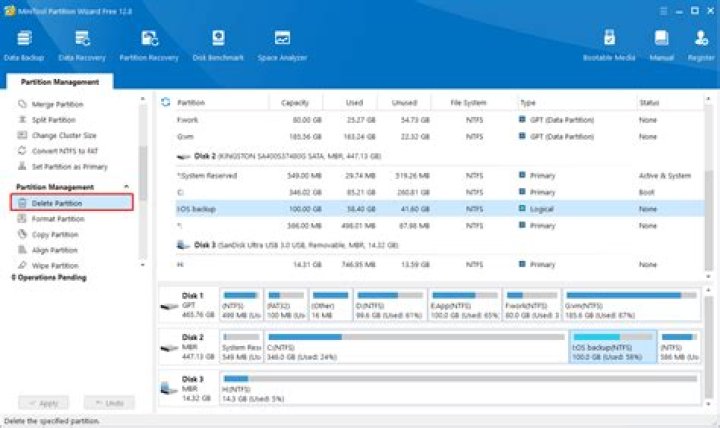Select Disk 3 MBR in the disk map

pos(188,388)
